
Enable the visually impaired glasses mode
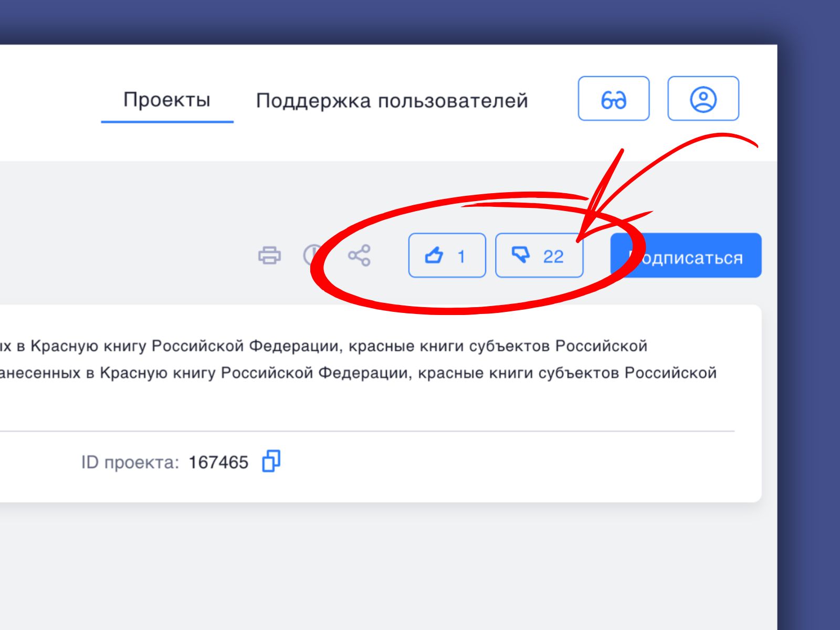click(x=613, y=99)
